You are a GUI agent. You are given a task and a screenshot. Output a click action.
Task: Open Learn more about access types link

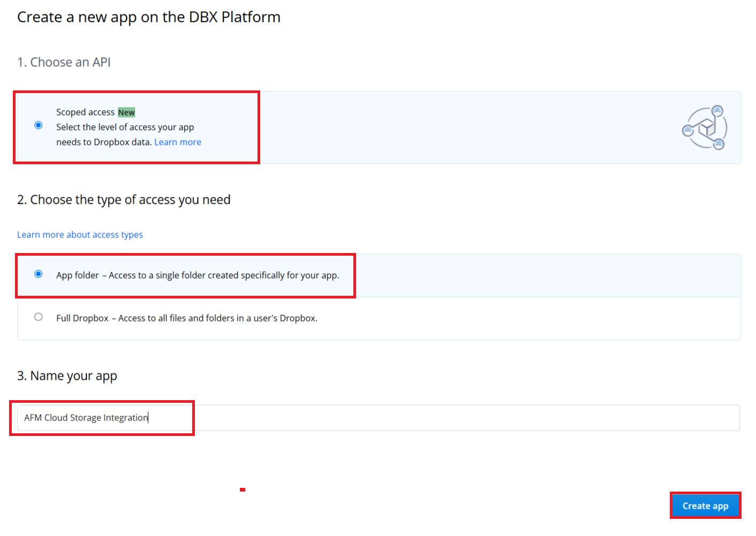(80, 235)
